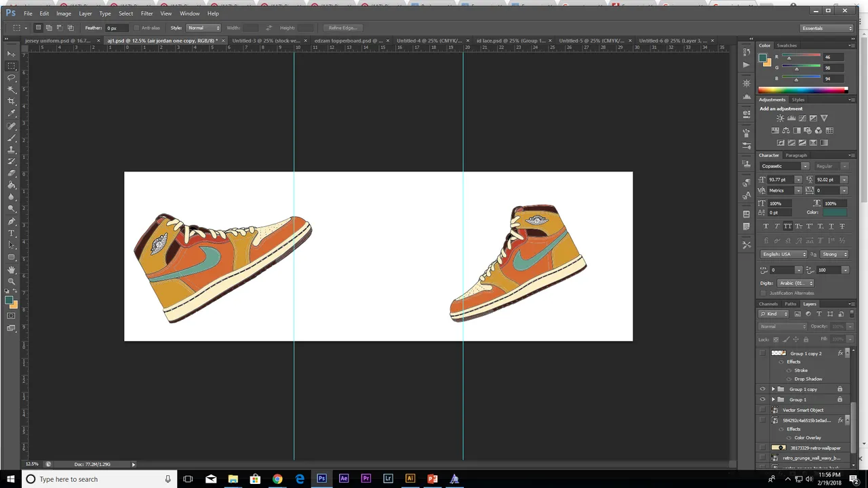Image resolution: width=868 pixels, height=488 pixels.
Task: Click the Refine Edge button
Action: 343,28
